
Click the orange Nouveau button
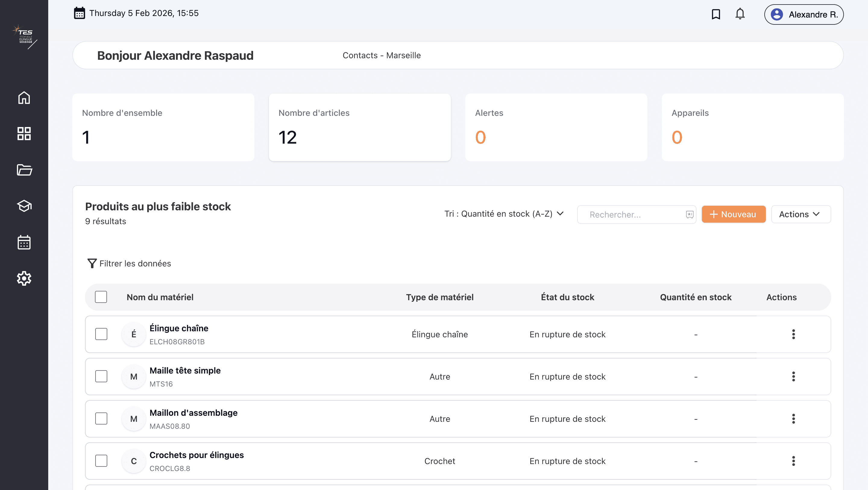733,214
